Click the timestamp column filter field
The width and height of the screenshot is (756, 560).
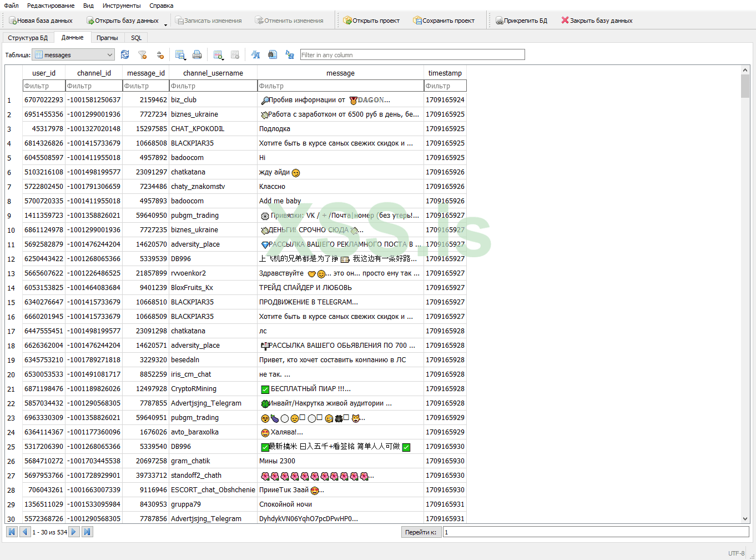(x=445, y=86)
